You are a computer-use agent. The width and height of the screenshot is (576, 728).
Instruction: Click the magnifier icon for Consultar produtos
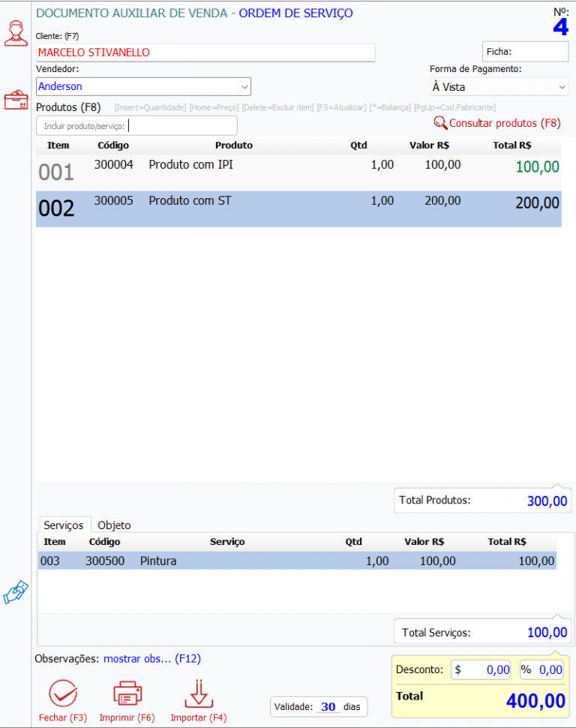(440, 123)
